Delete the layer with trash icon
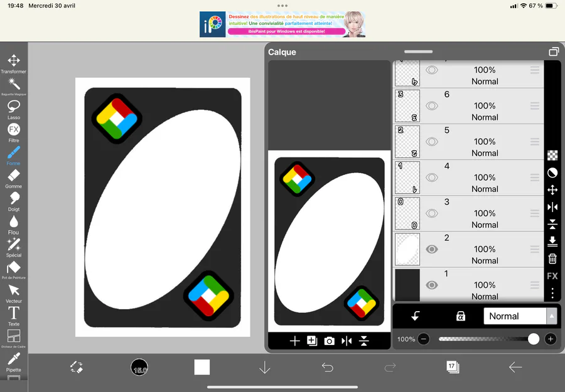This screenshot has width=565, height=392. pyautogui.click(x=552, y=259)
